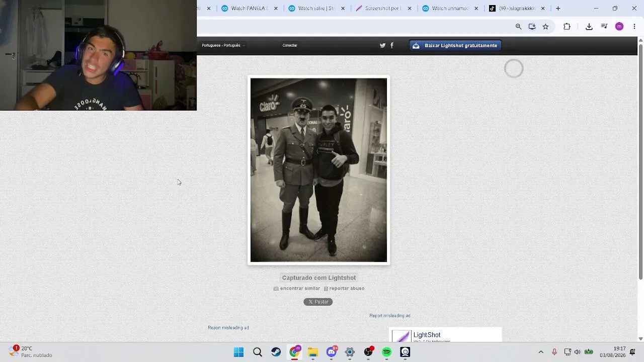Open the Windows Start menu
The width and height of the screenshot is (644, 362).
click(238, 352)
